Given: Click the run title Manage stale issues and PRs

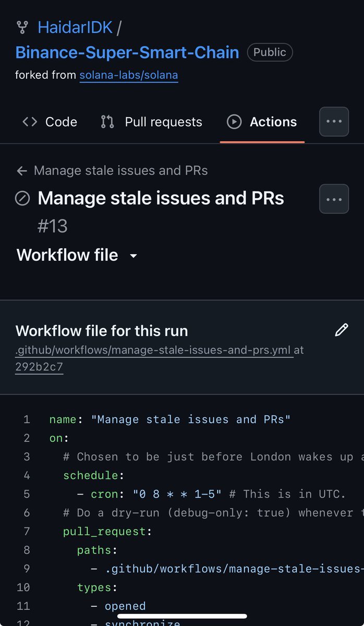Looking at the screenshot, I should (x=161, y=198).
